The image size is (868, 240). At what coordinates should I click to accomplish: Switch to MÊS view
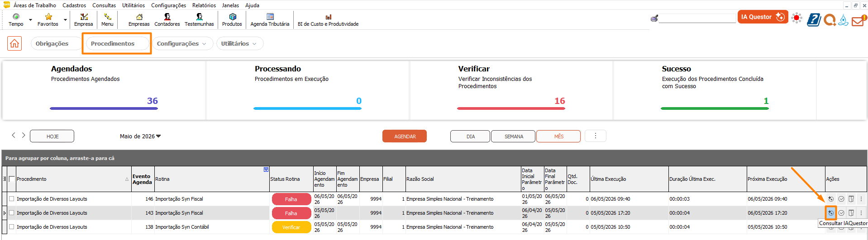tap(558, 136)
